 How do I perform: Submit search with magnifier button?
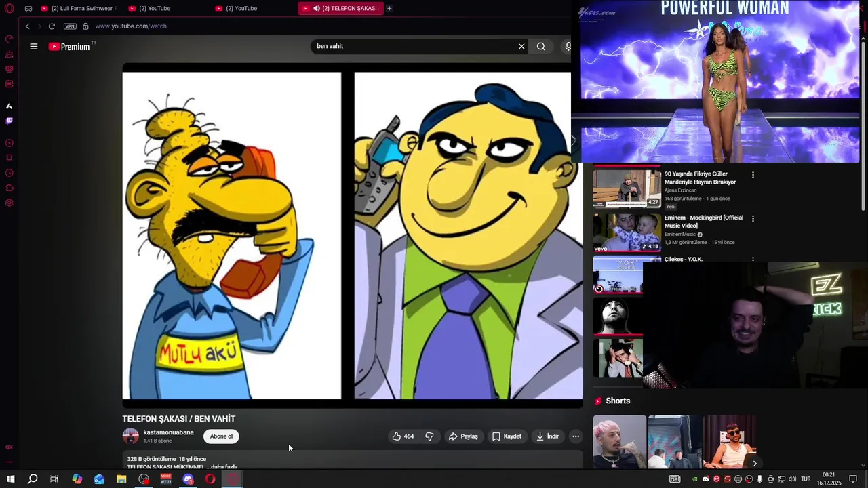click(x=541, y=47)
